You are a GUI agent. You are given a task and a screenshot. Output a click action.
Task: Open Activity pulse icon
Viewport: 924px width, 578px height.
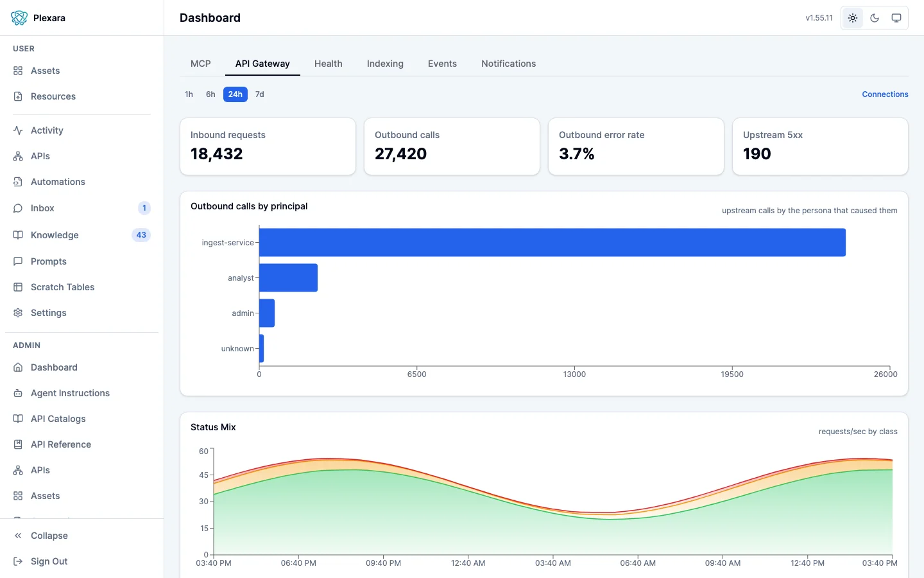coord(18,130)
